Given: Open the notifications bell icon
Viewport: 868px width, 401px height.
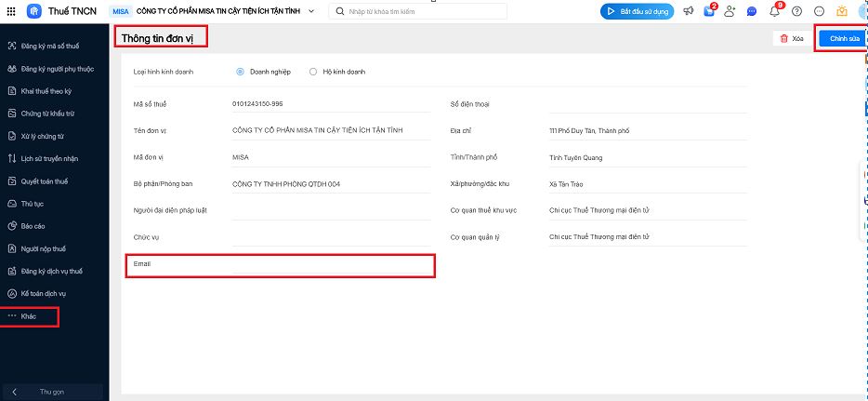Looking at the screenshot, I should point(775,11).
